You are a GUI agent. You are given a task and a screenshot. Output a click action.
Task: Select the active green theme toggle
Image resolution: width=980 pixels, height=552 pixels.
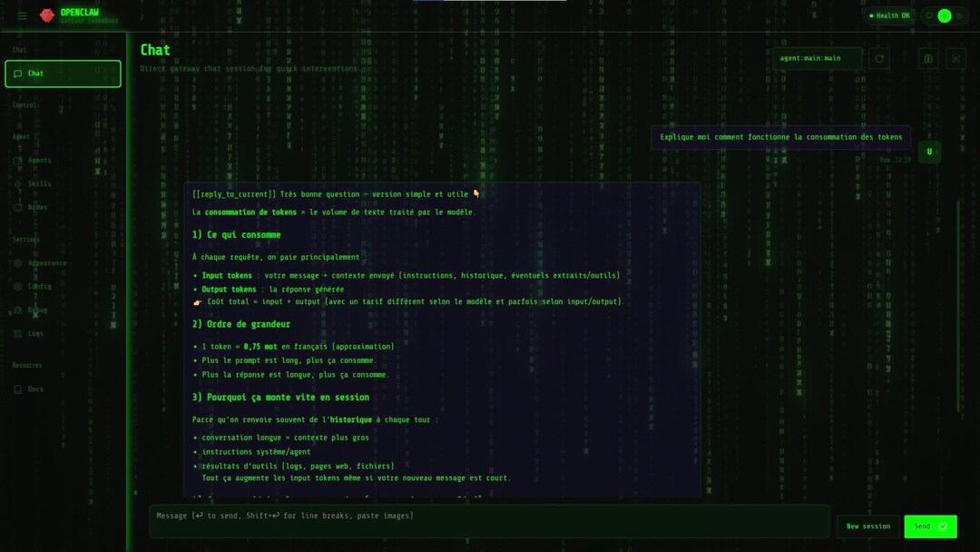945,15
